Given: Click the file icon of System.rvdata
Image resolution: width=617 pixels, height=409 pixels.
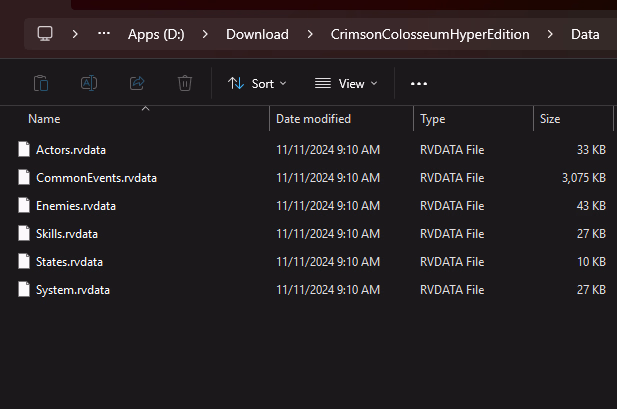Looking at the screenshot, I should 24,289.
